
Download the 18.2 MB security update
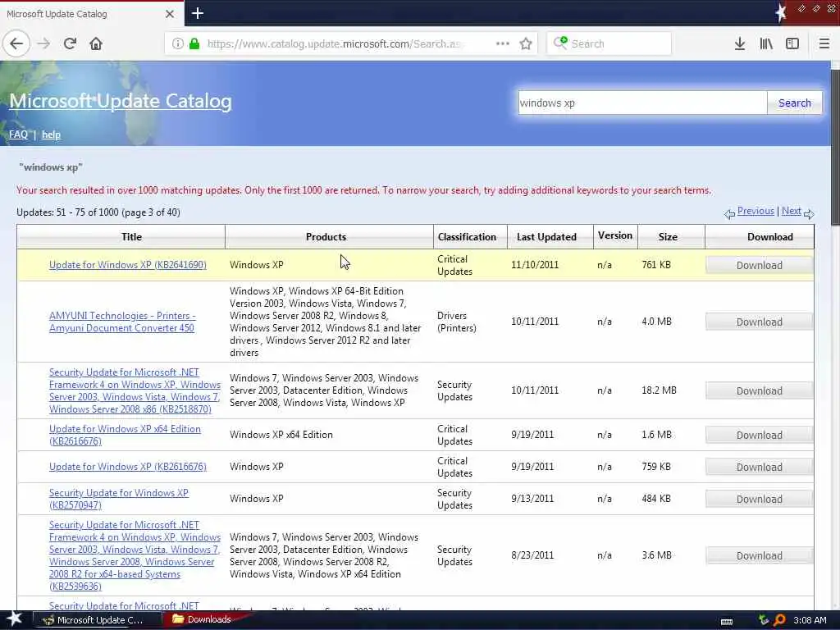(759, 391)
